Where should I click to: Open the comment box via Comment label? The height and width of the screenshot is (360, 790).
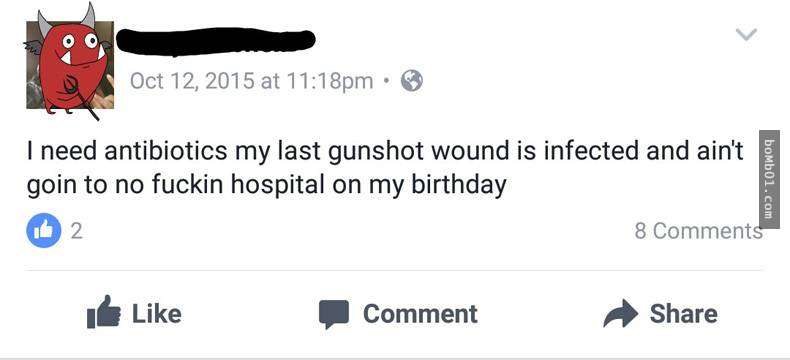420,314
